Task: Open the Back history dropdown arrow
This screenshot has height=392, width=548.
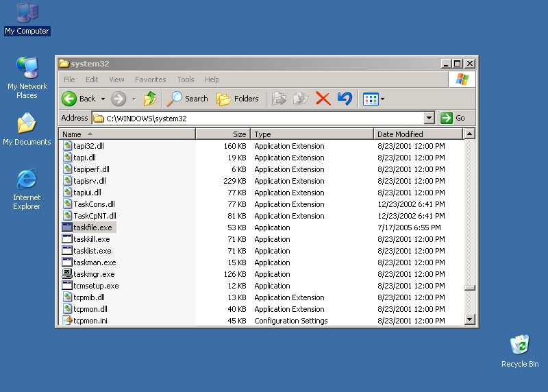Action: pos(103,99)
